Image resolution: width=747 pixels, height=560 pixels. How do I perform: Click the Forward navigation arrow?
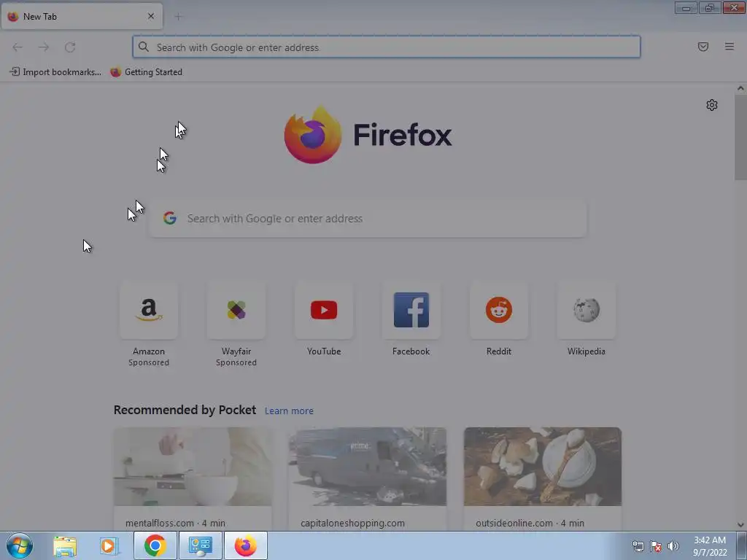click(44, 47)
